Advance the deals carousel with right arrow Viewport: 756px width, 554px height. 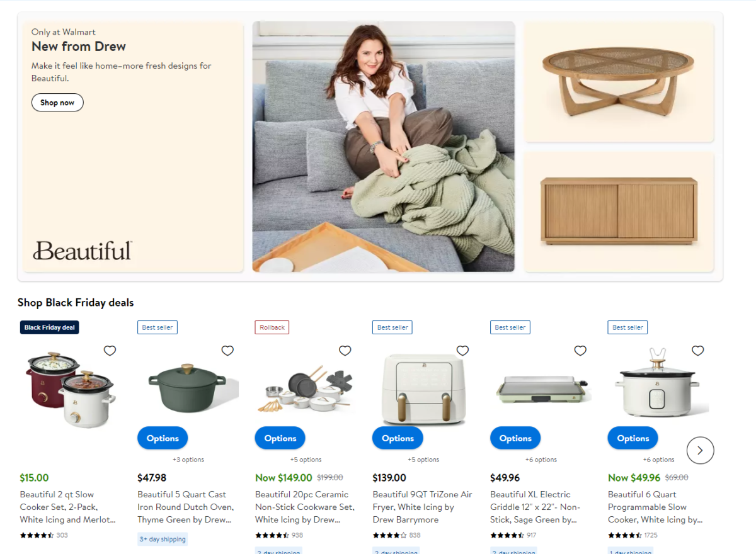700,450
